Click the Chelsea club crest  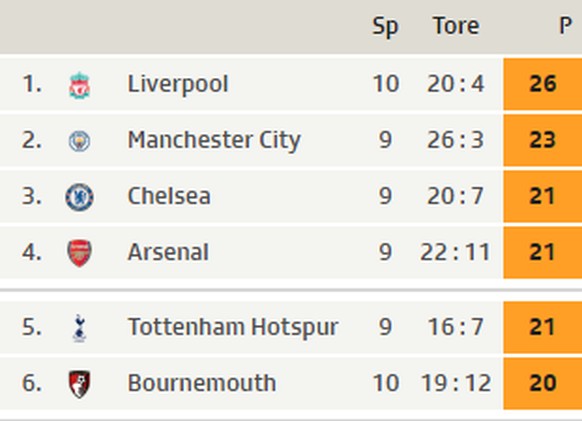click(x=79, y=197)
